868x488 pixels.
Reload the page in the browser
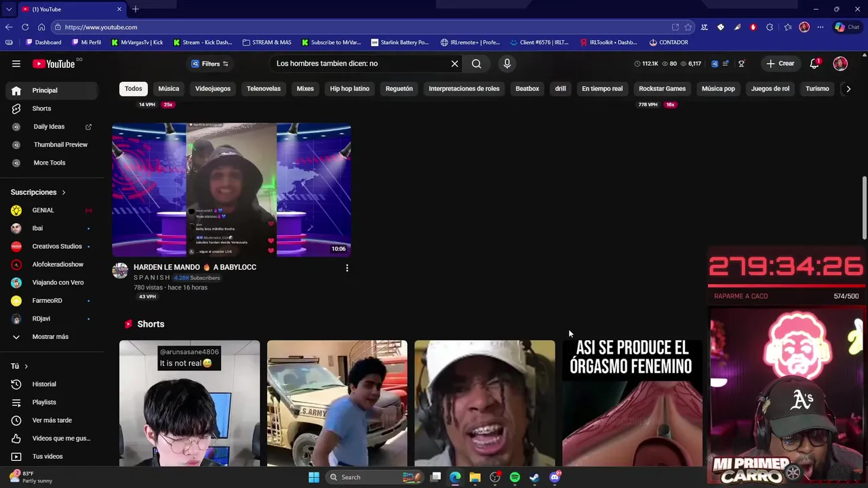[25, 27]
